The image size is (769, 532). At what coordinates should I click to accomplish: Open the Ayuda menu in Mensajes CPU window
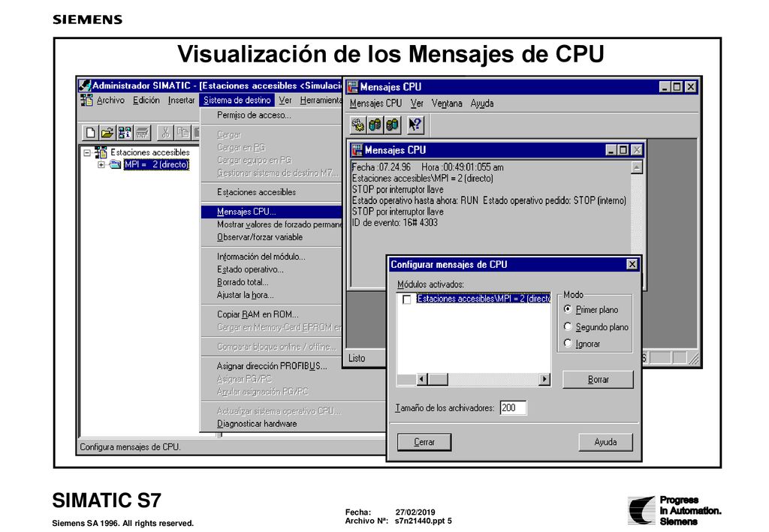pyautogui.click(x=482, y=104)
